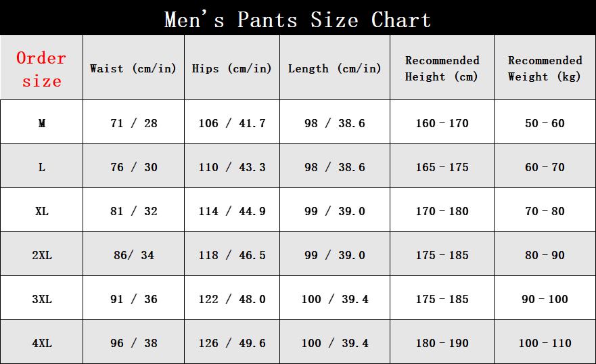596x364 pixels.
Task: Select the 3XL size row label
Action: point(42,299)
